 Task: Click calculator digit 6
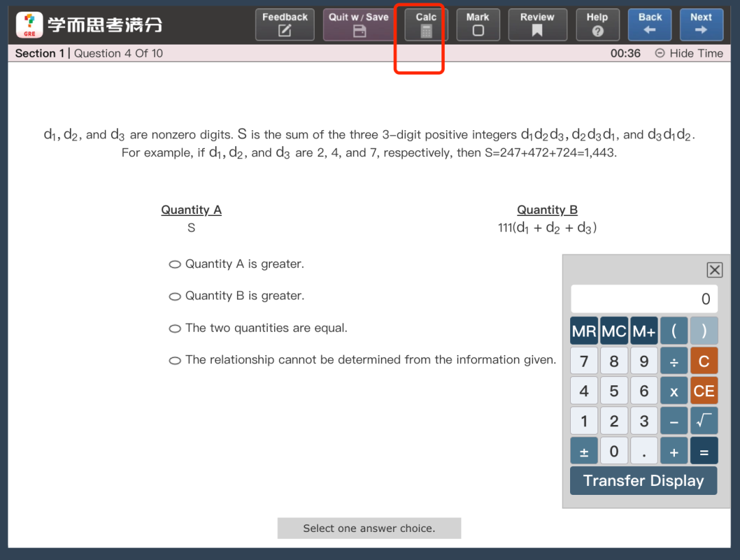coord(644,391)
